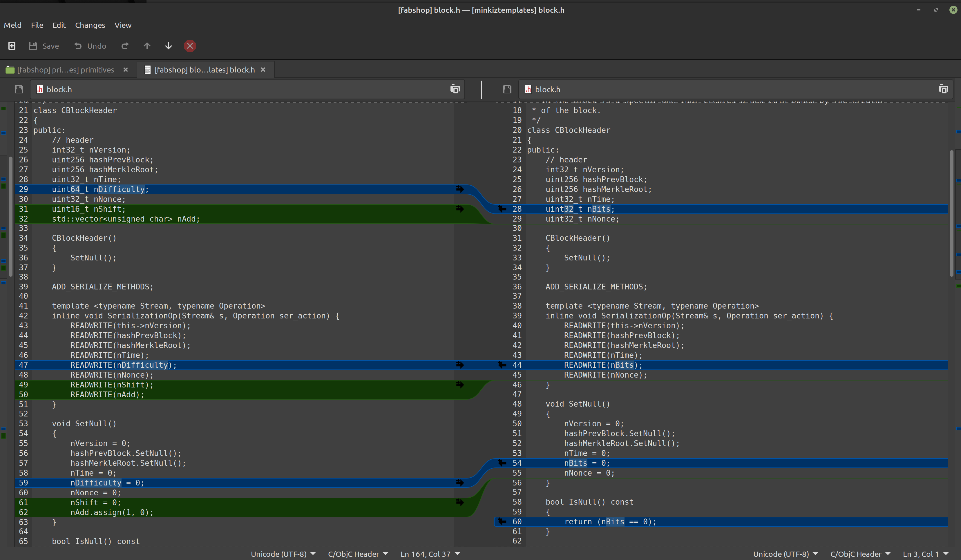The width and height of the screenshot is (961, 560).
Task: Click left line 21 class CBlockHeader
Action: pyautogui.click(x=75, y=110)
